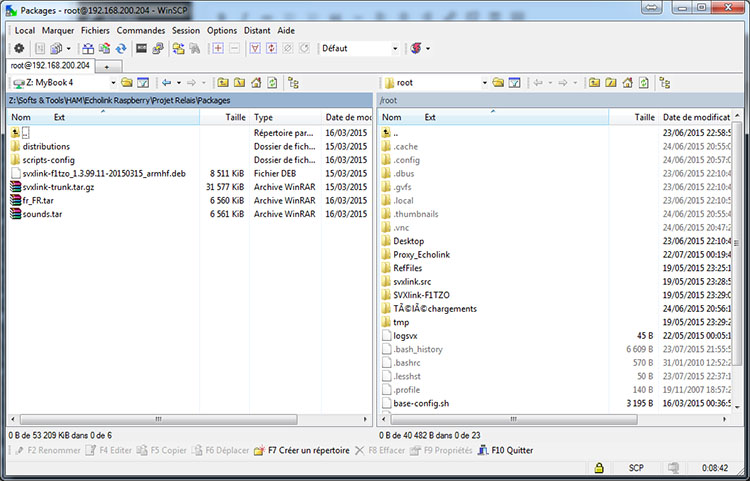Open the Aide menu

tap(286, 31)
